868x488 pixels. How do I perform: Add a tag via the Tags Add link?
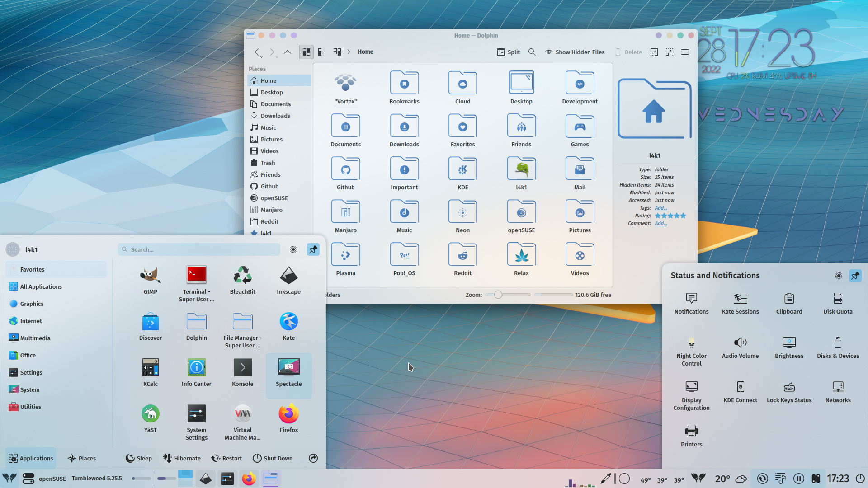[660, 208]
